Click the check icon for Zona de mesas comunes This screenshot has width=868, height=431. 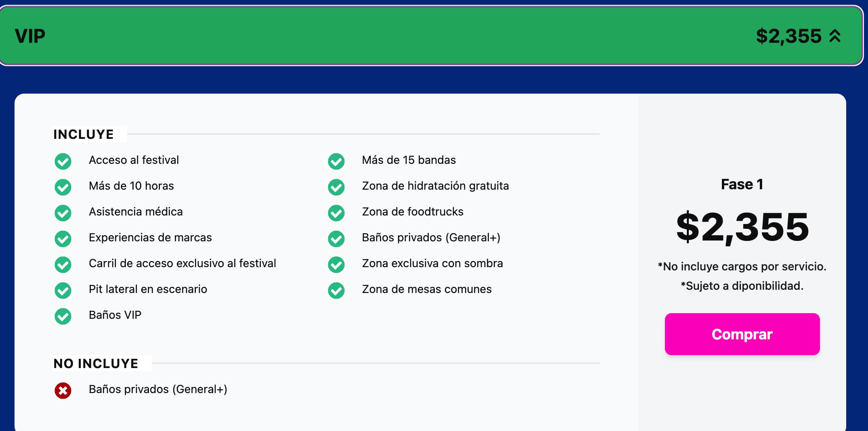[x=336, y=291]
